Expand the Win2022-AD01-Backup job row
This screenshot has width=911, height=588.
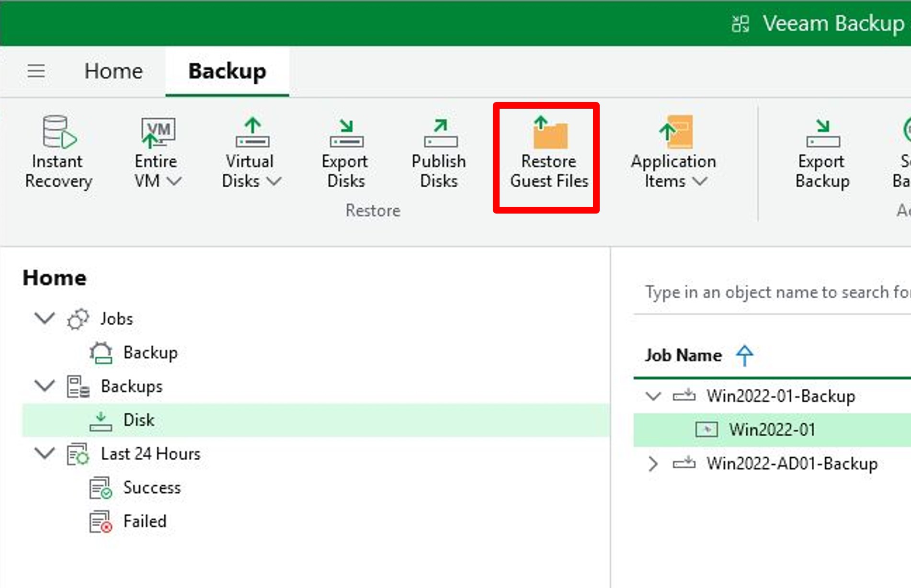click(x=653, y=464)
